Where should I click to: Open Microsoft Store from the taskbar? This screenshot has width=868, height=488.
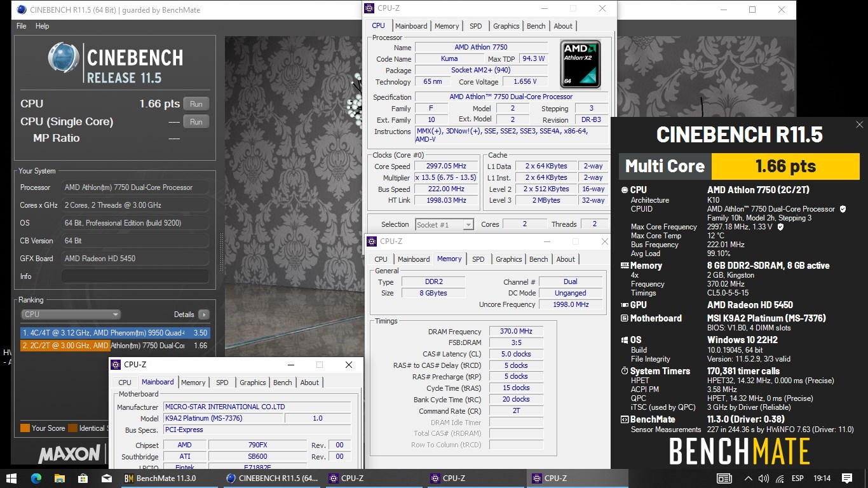(x=83, y=478)
